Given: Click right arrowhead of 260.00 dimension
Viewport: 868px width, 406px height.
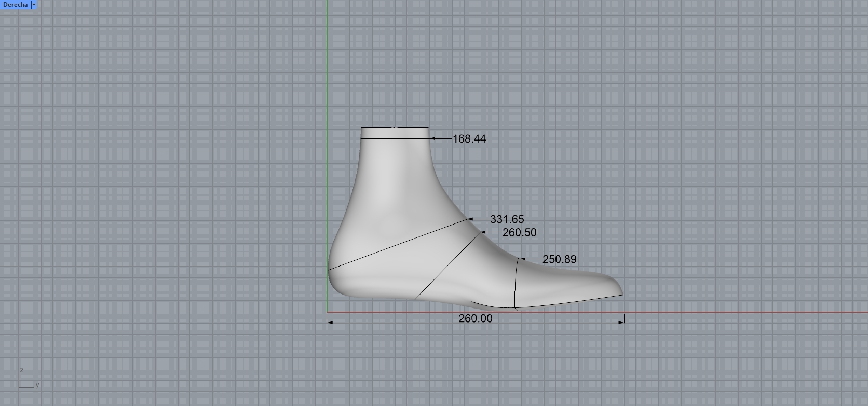Looking at the screenshot, I should click(x=621, y=323).
